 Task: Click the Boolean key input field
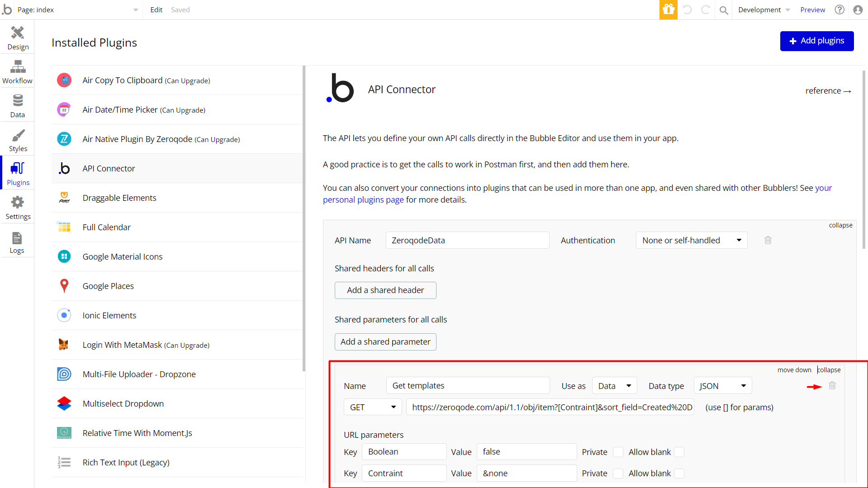pyautogui.click(x=404, y=452)
